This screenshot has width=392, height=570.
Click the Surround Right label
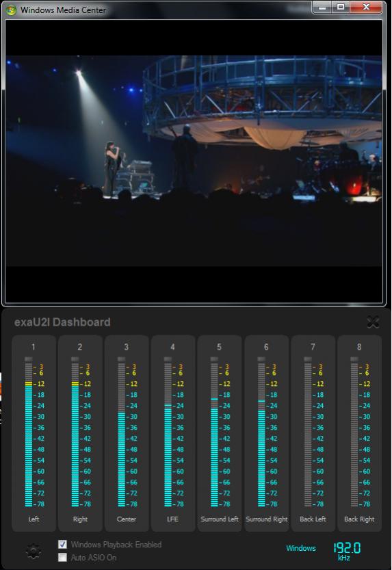[x=267, y=519]
